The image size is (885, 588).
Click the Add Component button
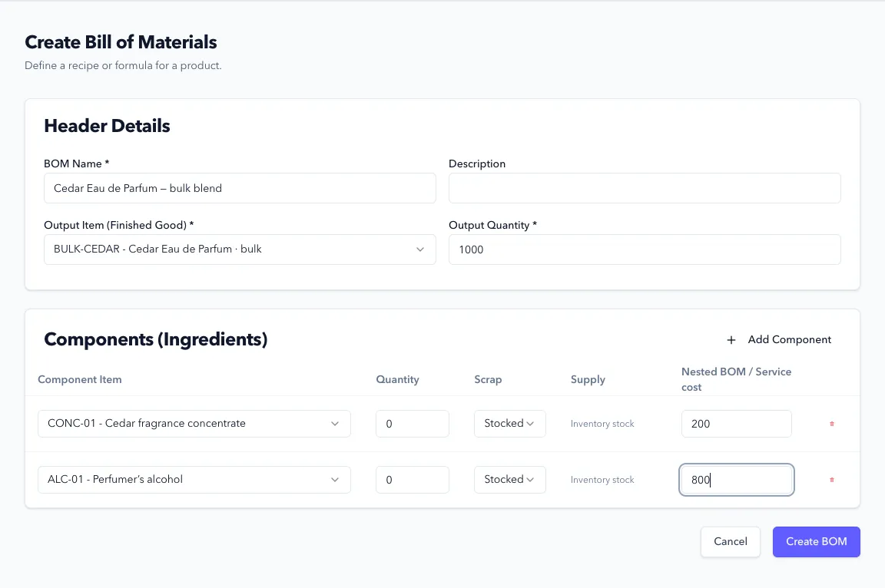click(x=779, y=339)
